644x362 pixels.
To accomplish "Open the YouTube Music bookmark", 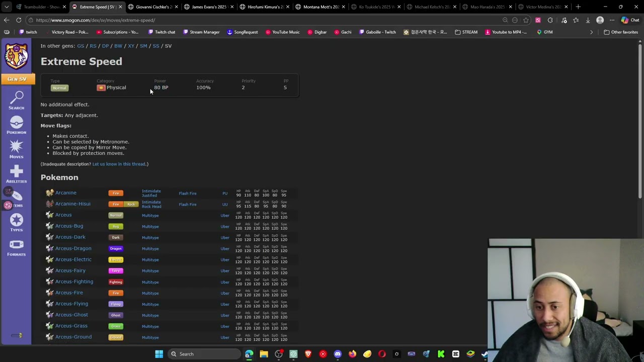I will [282, 32].
